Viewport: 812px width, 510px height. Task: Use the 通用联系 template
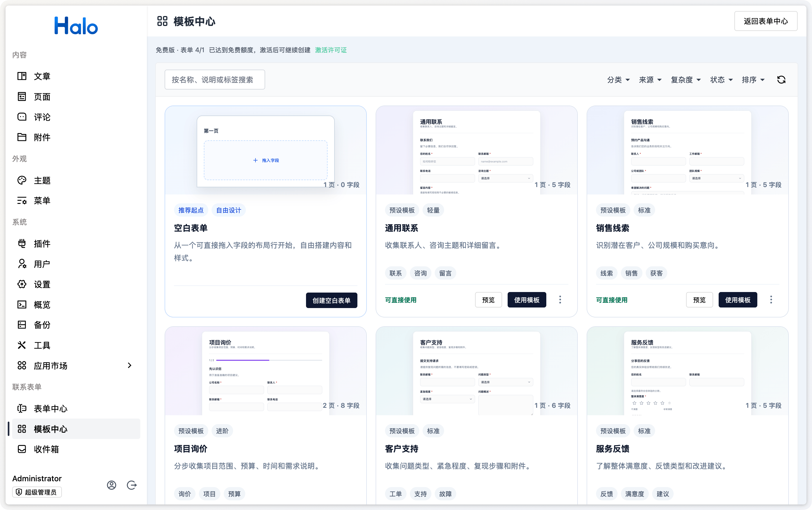[x=527, y=300]
